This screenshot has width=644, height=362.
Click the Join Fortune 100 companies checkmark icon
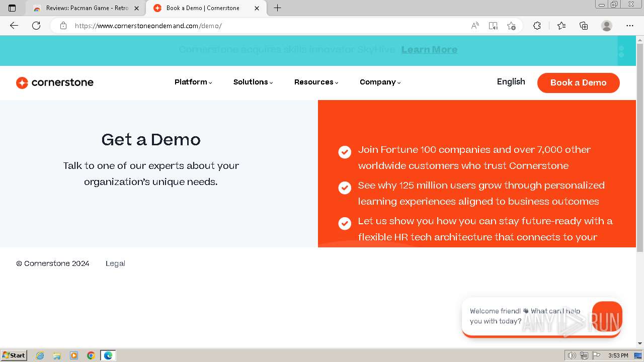coord(345,152)
